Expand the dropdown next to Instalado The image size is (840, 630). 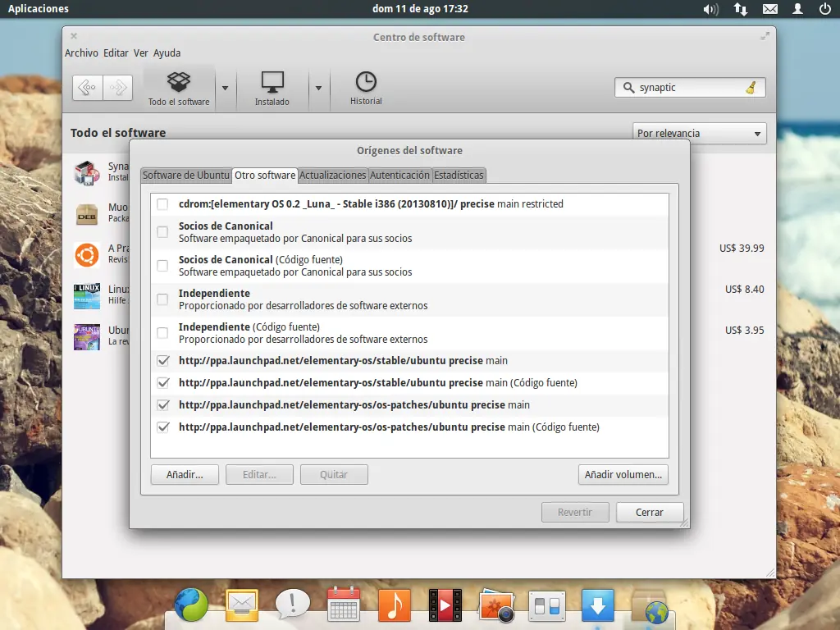pos(318,86)
